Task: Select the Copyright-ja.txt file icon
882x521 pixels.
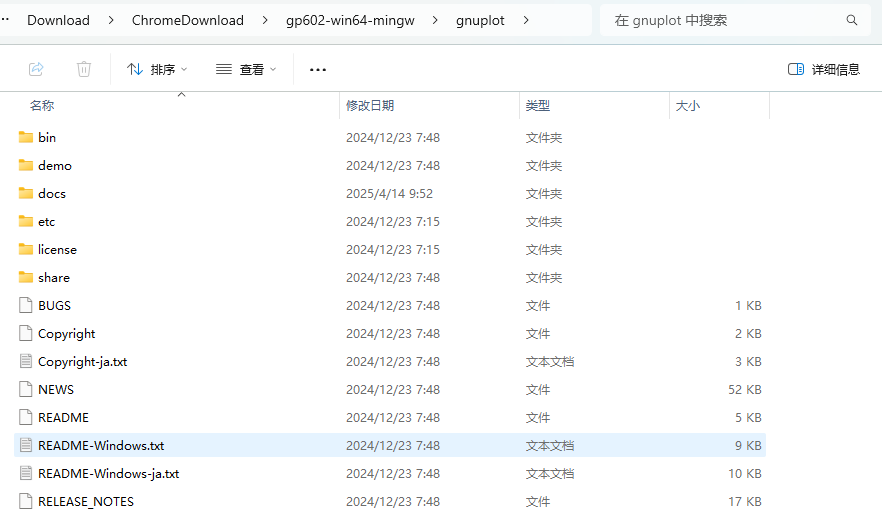Action: click(25, 361)
